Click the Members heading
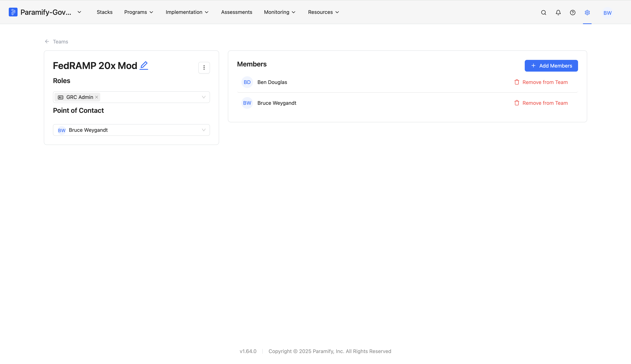This screenshot has width=631, height=364. click(x=251, y=64)
